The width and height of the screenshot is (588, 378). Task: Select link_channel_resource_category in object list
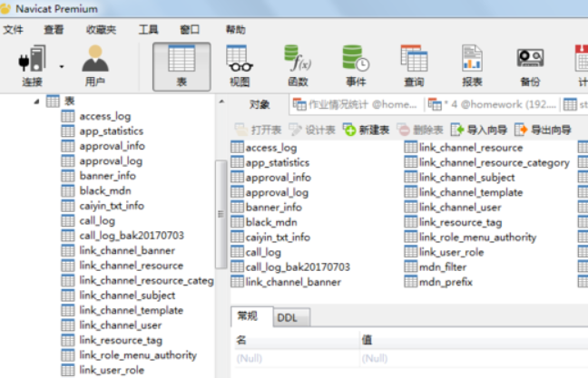(495, 162)
